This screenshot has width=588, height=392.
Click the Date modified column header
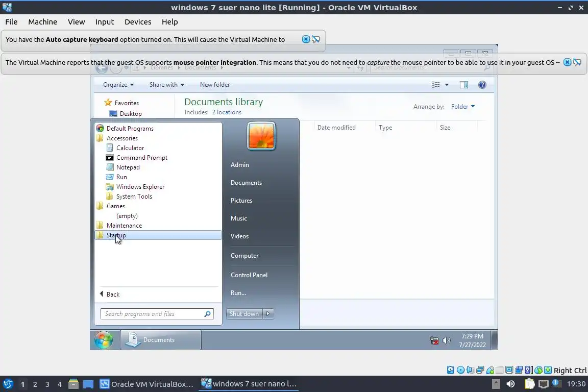point(336,128)
